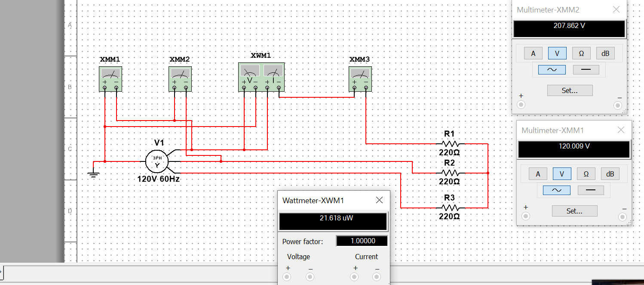Viewport: 644px width, 285px height.
Task: Click the positive voltage terminal on Wattmeter-XWM1
Action: [x=287, y=277]
